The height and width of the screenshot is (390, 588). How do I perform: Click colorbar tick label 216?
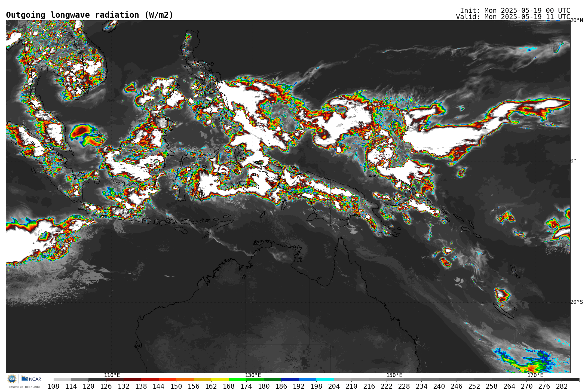[369, 386]
